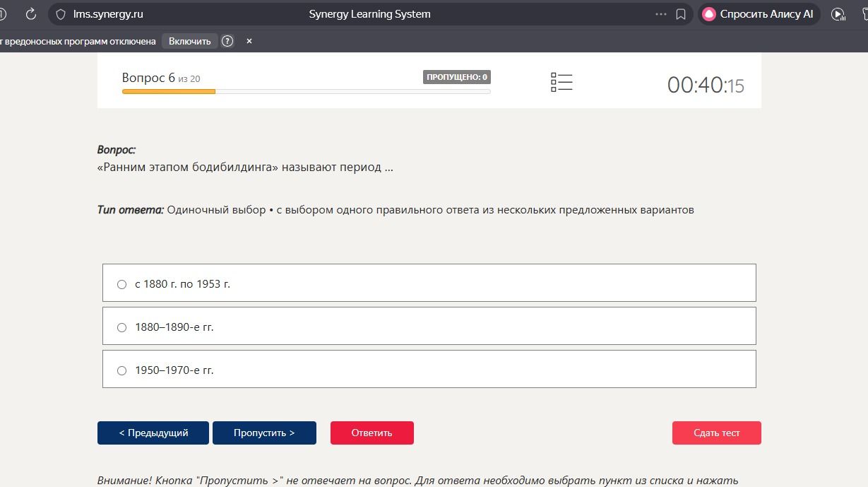
Task: Click the 'ПРОПУЩЕНО: 0' skipped badge
Action: [x=457, y=77]
